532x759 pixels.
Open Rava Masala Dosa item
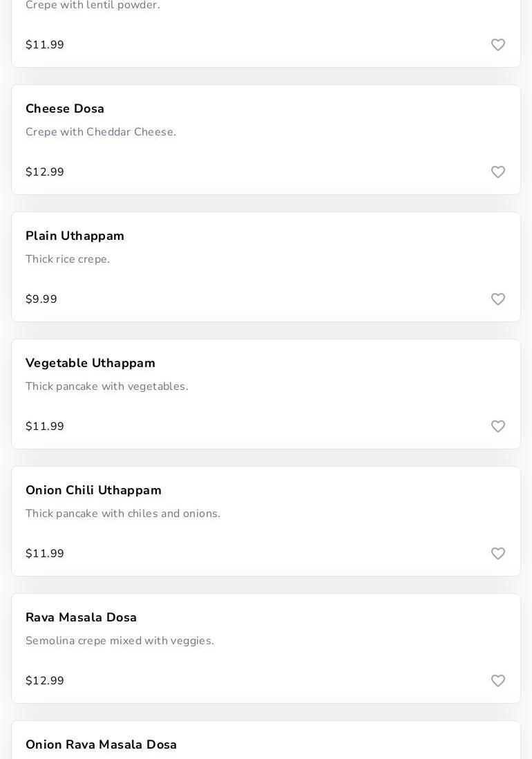81,618
